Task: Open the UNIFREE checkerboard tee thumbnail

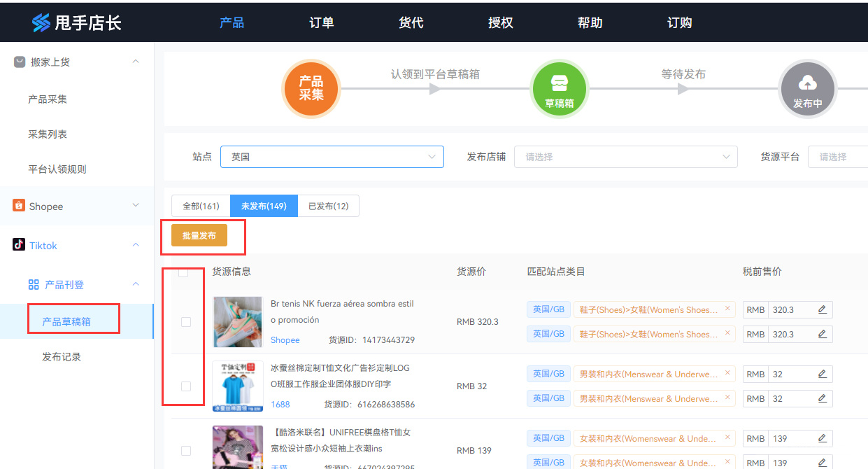Action: click(x=238, y=447)
